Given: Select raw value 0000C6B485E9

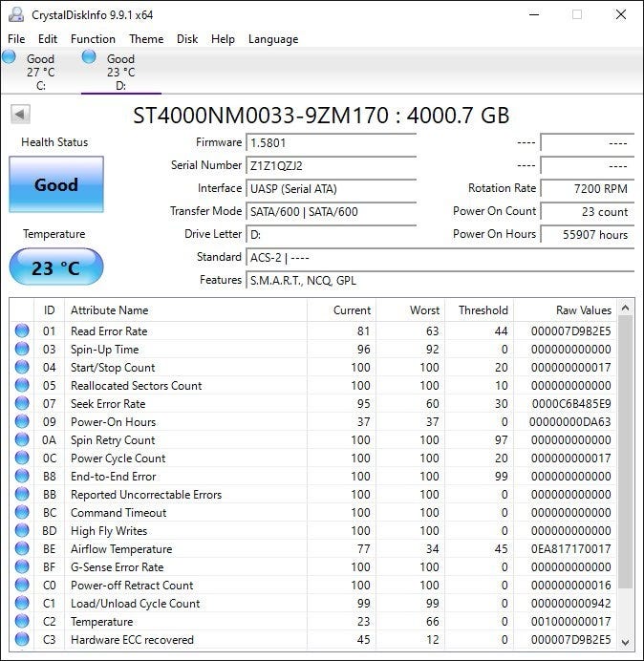Looking at the screenshot, I should pos(571,404).
